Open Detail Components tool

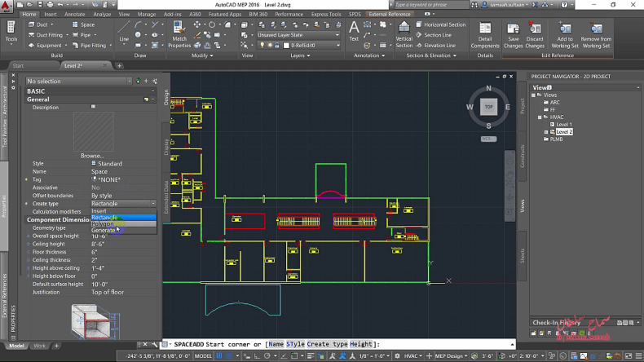[x=485, y=34]
